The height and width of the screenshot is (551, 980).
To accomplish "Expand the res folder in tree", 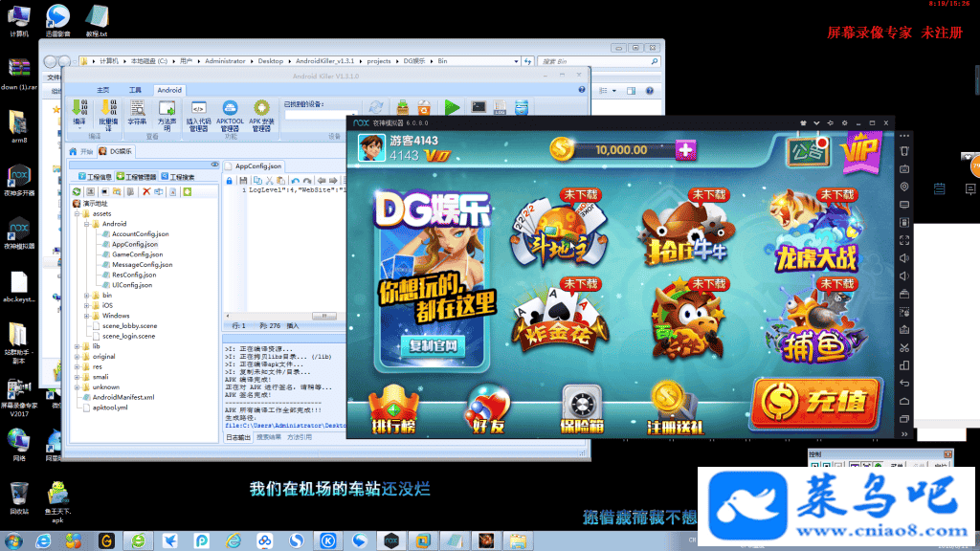I will click(77, 366).
